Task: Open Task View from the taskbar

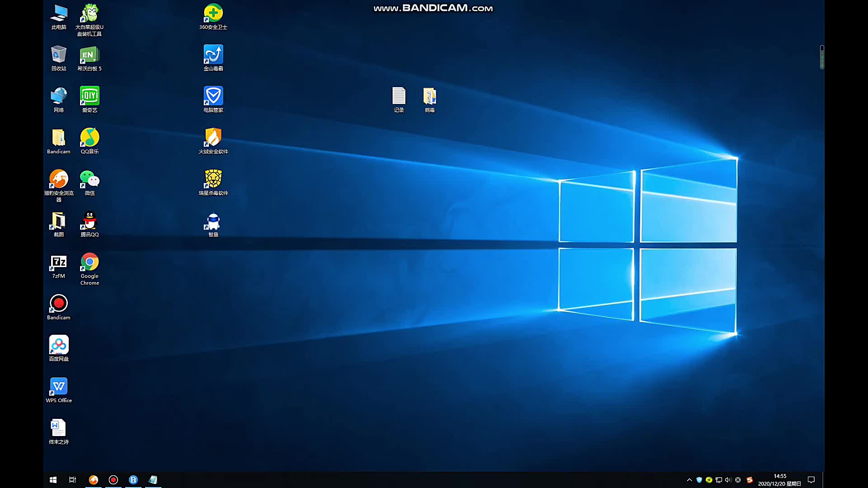Action: (x=72, y=480)
